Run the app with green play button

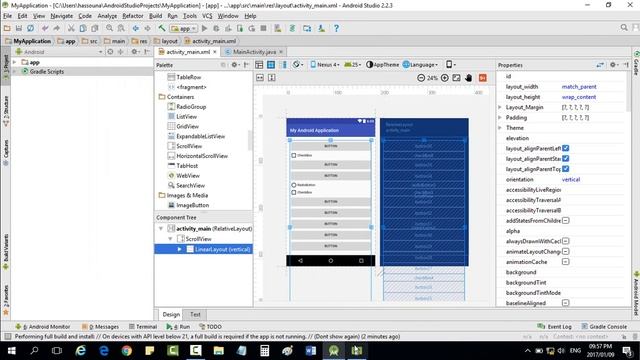pyautogui.click(x=204, y=28)
